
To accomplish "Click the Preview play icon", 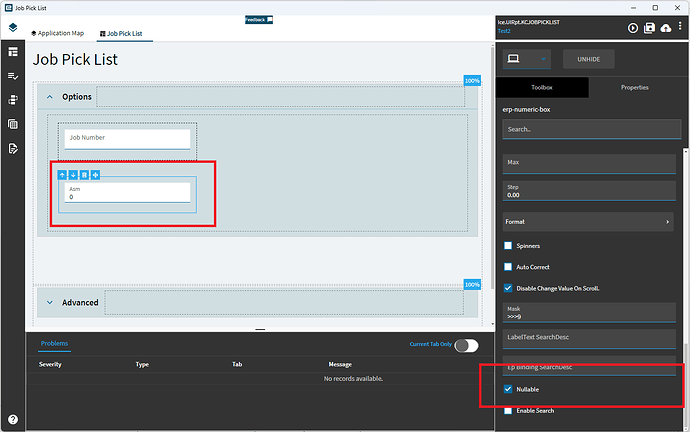I will pos(633,28).
